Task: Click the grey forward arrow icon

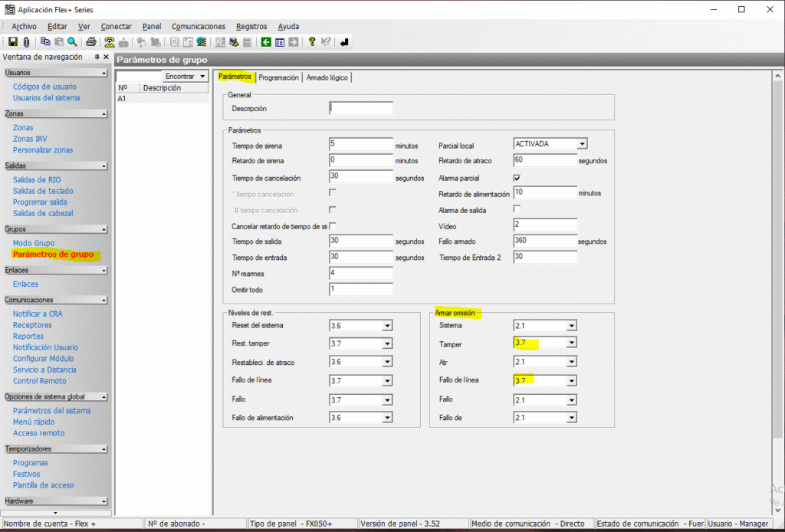Action: tap(294, 42)
